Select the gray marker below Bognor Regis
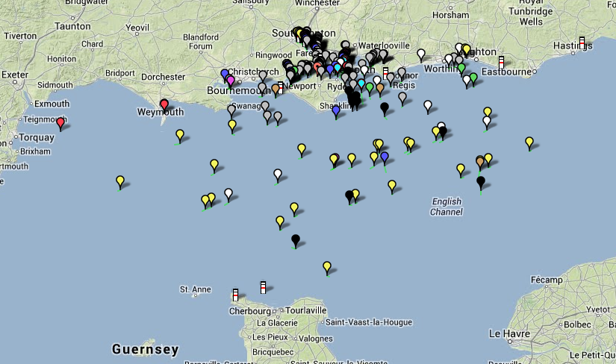The image size is (616, 364). (402, 98)
